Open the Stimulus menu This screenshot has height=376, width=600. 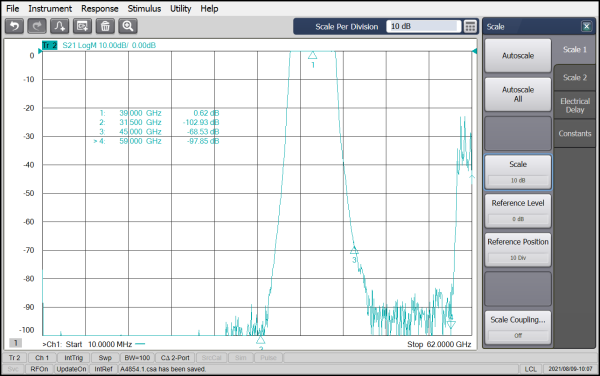coord(144,8)
